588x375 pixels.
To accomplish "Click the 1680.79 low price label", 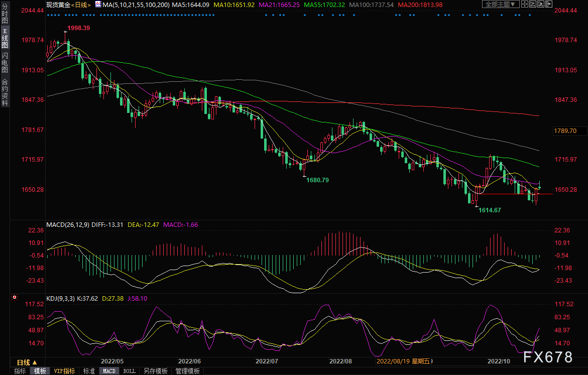I will pyautogui.click(x=318, y=180).
